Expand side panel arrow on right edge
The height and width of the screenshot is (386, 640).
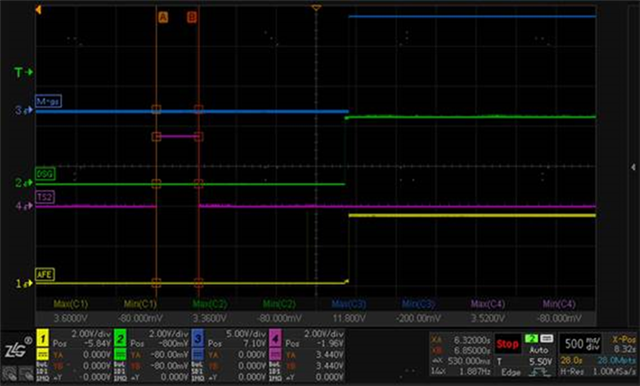coord(633,167)
